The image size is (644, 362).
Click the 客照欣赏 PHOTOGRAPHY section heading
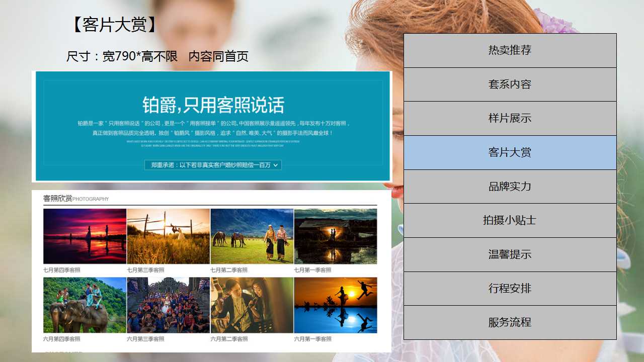[76, 199]
